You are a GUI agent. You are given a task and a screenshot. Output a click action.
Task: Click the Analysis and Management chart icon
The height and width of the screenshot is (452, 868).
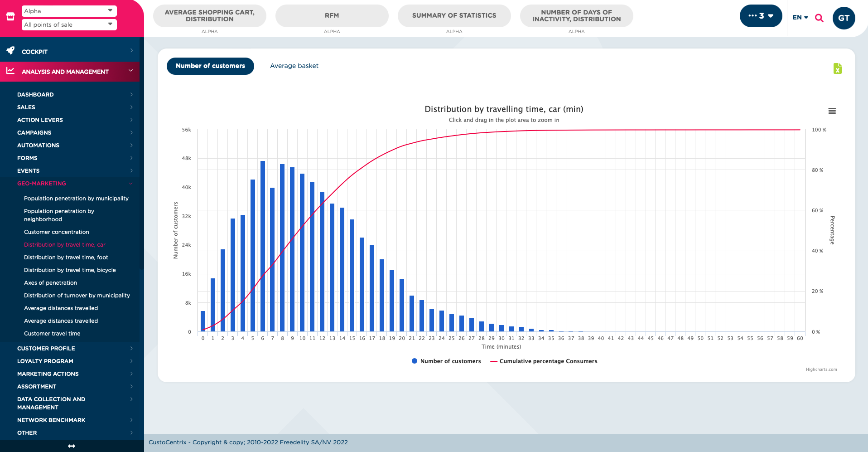click(x=10, y=71)
